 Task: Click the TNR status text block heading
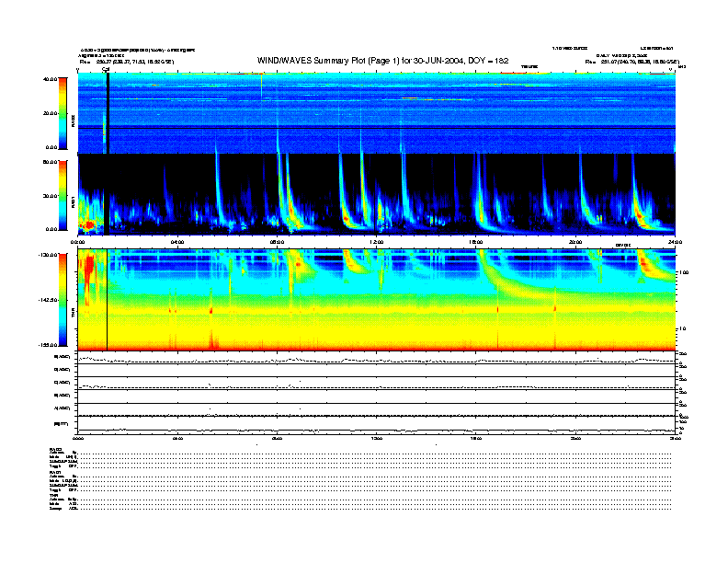coord(53,494)
